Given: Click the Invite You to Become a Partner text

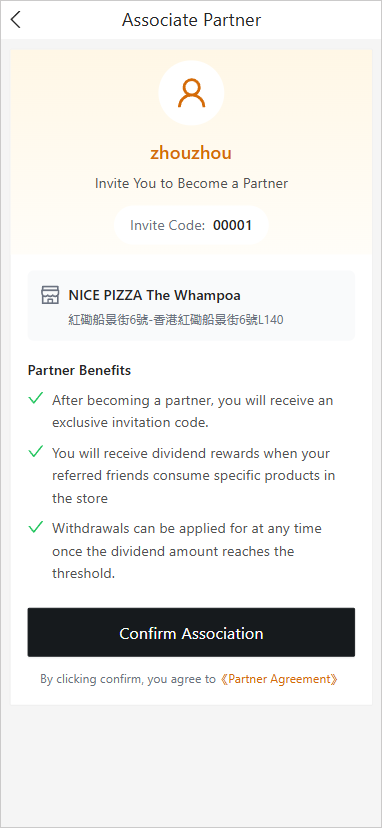Looking at the screenshot, I should click(x=191, y=183).
